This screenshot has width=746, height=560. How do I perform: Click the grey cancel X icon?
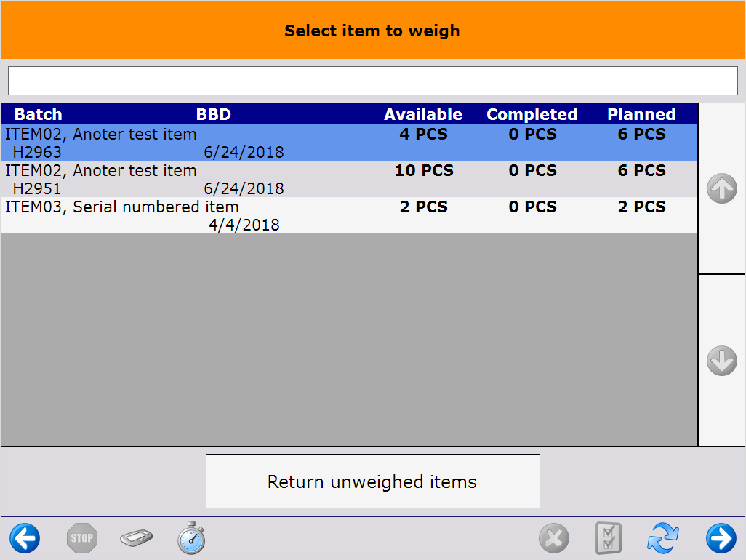click(554, 539)
